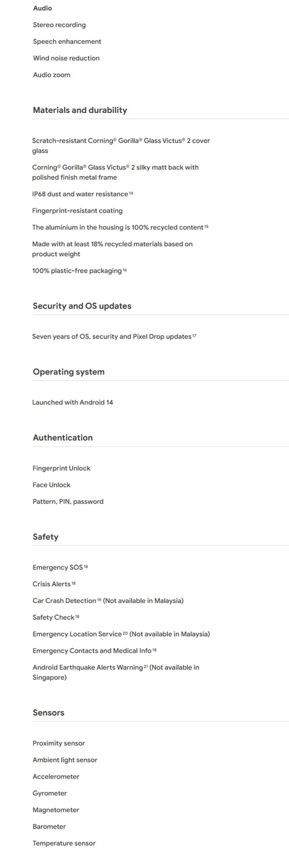Select the Operating system section heading

point(68,372)
